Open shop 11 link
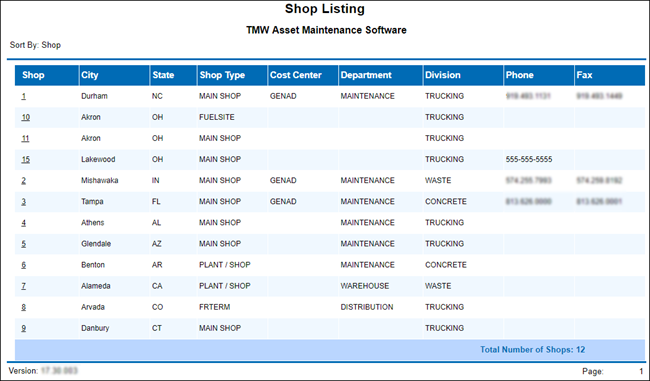 [x=25, y=138]
